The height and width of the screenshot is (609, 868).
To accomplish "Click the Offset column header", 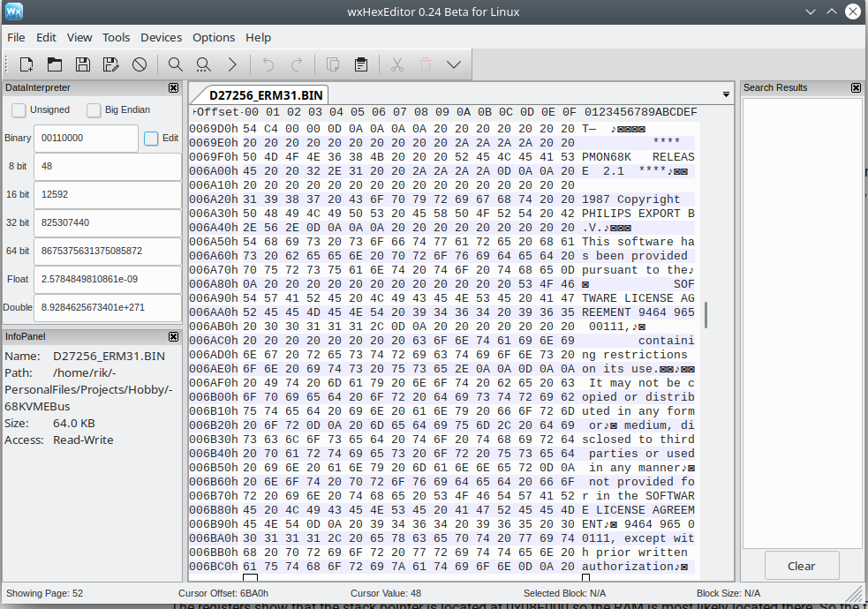I will click(217, 112).
